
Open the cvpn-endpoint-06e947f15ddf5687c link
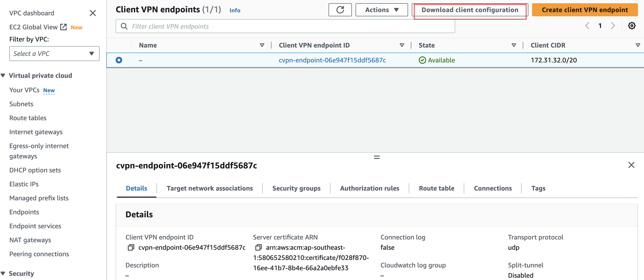click(x=332, y=60)
